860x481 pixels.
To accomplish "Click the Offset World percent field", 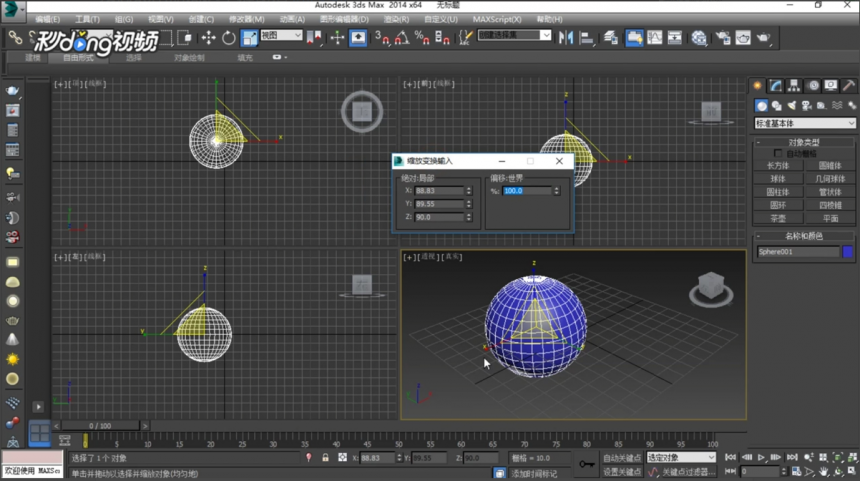I will click(527, 191).
